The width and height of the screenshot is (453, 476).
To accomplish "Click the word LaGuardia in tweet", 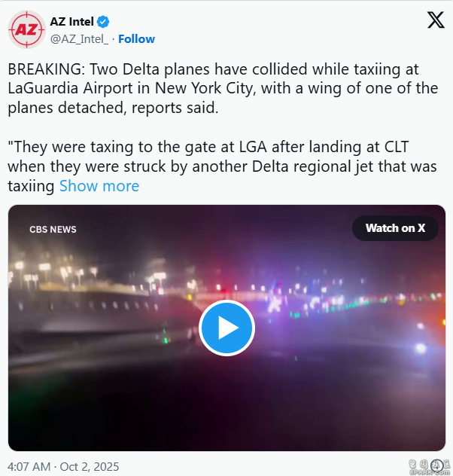I will click(43, 89).
